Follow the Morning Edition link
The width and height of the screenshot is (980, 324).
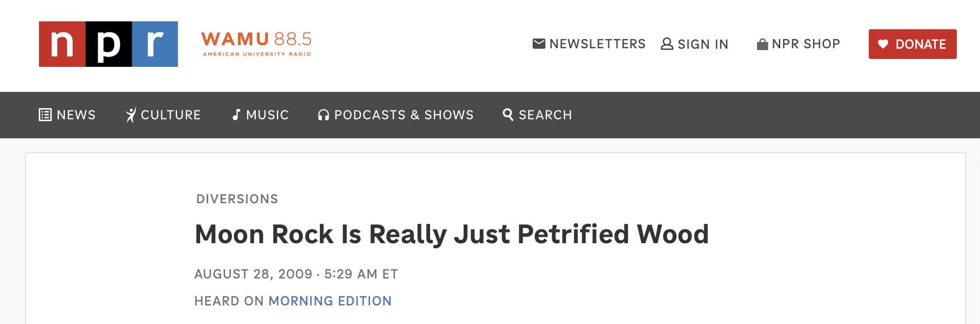(x=330, y=301)
